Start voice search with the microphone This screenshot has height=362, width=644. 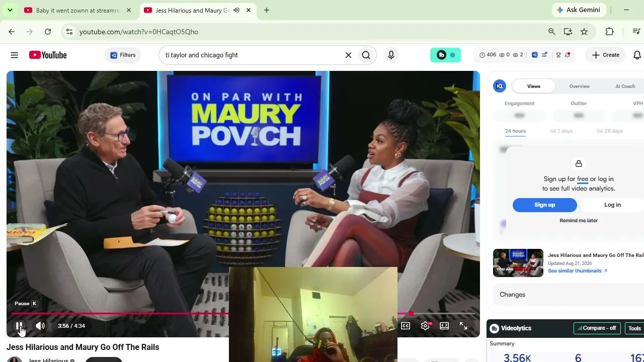[391, 55]
